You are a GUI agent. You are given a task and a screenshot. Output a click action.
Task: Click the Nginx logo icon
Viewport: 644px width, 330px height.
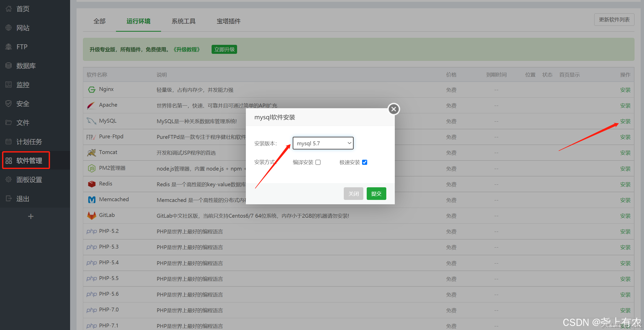[91, 90]
